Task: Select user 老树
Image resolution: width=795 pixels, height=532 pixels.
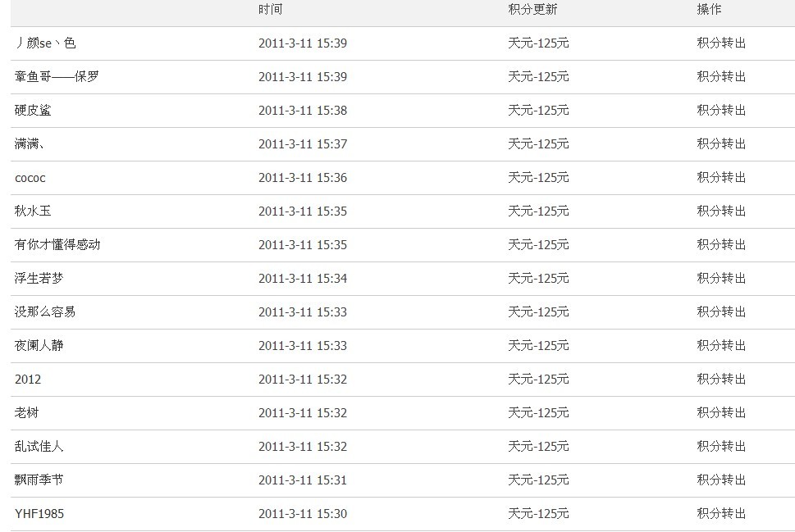Action: click(26, 413)
